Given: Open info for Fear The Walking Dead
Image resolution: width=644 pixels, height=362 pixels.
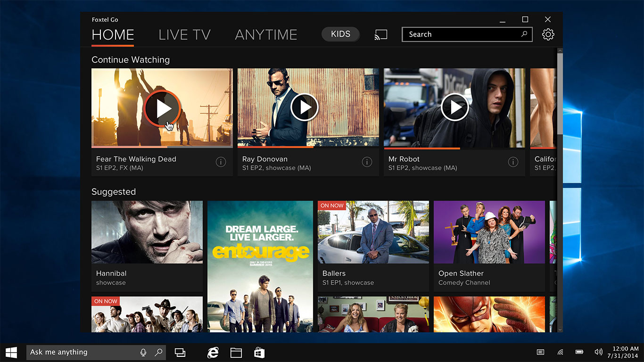Looking at the screenshot, I should pyautogui.click(x=221, y=162).
